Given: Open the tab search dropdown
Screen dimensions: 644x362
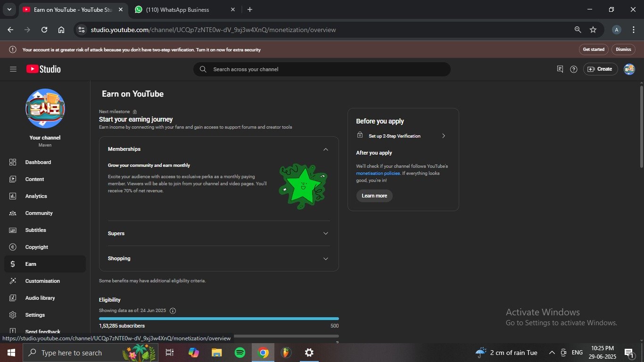Looking at the screenshot, I should (x=9, y=9).
